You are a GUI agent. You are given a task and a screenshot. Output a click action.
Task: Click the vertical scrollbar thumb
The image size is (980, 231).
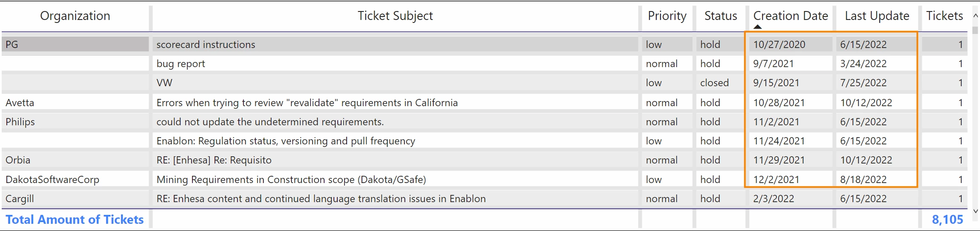click(x=976, y=30)
